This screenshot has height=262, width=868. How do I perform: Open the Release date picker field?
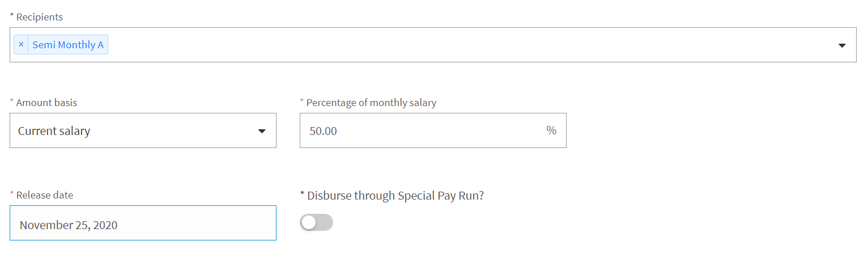143,223
